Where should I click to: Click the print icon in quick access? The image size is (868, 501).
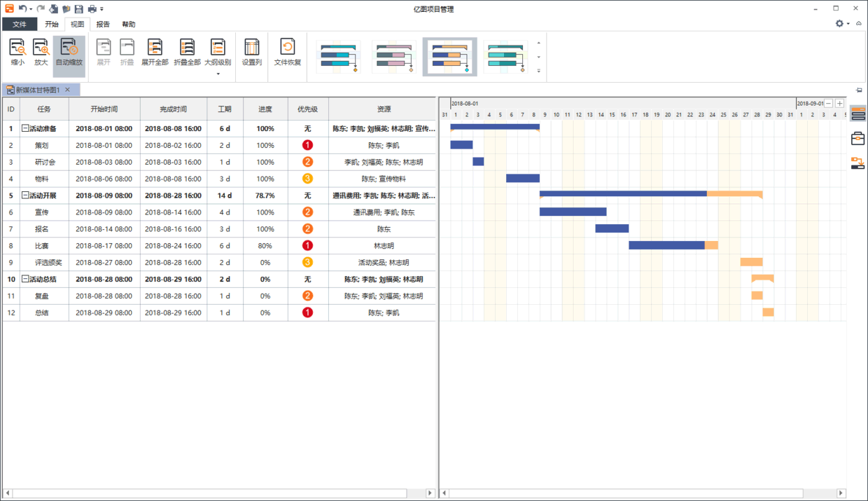click(x=92, y=9)
